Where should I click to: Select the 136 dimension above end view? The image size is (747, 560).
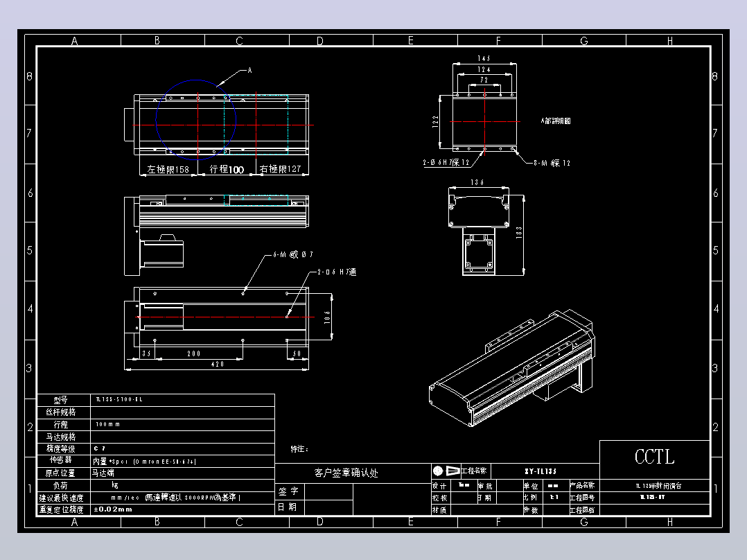(477, 182)
